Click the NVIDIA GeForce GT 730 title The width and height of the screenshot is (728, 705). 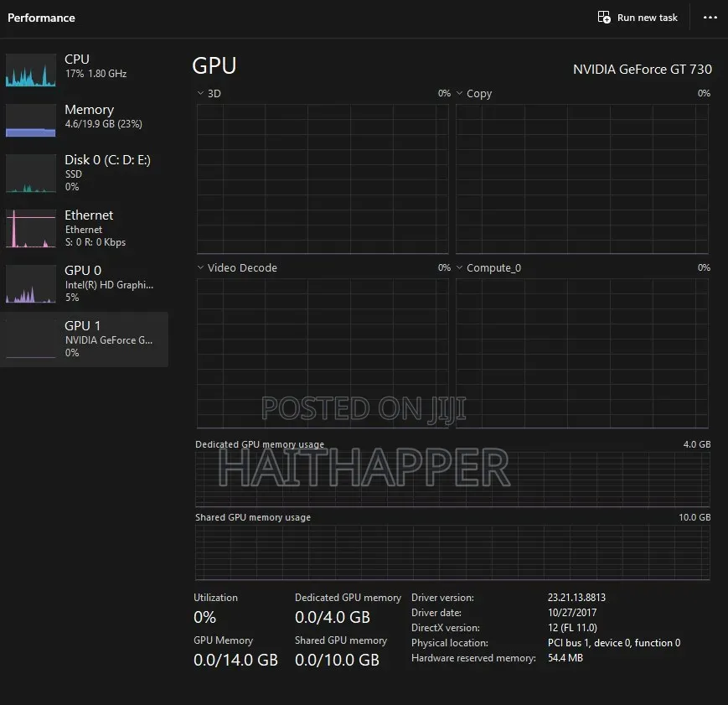pos(642,70)
